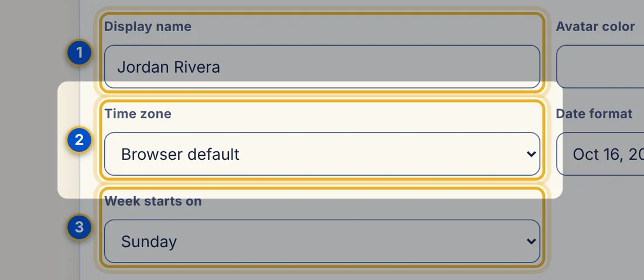Open the Date format dropdown
Image resolution: width=644 pixels, height=280 pixels.
tap(600, 154)
